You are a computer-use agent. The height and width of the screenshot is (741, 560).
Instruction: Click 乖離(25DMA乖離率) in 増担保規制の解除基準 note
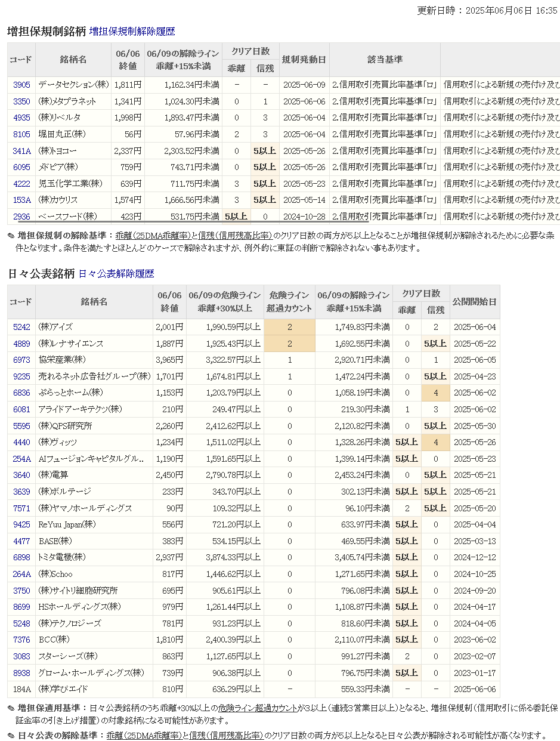(x=153, y=236)
